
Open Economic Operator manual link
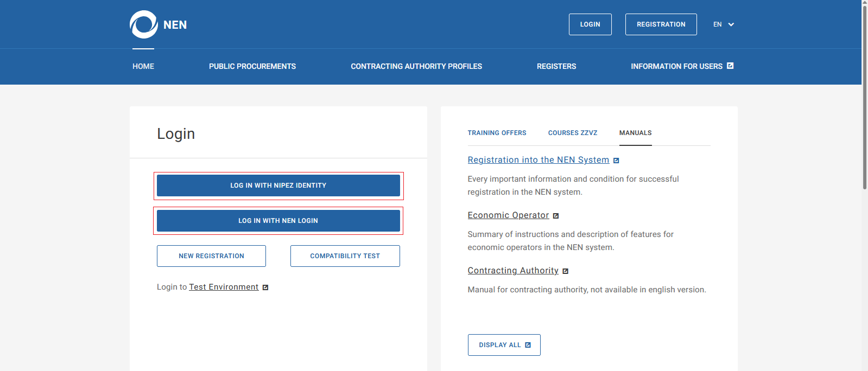point(509,215)
